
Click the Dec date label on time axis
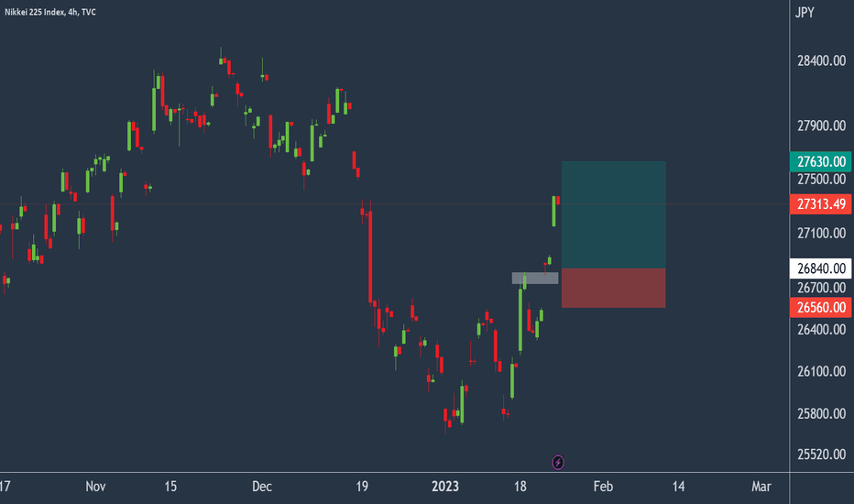pyautogui.click(x=262, y=487)
